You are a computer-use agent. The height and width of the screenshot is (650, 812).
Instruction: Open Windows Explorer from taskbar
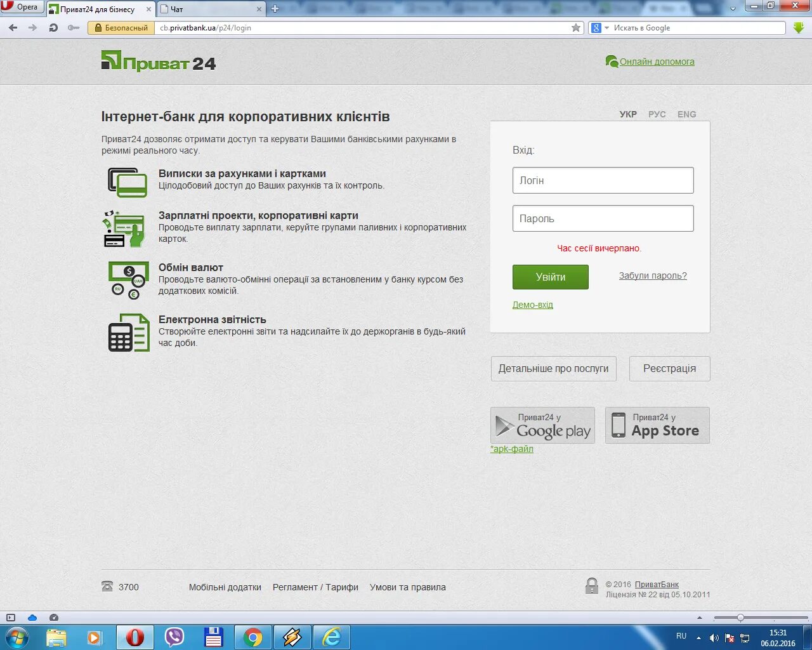[x=56, y=637]
